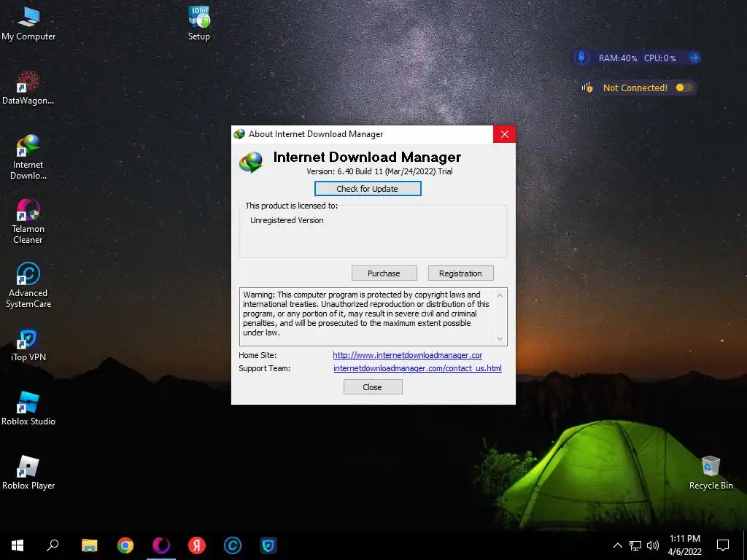Image resolution: width=747 pixels, height=560 pixels.
Task: Click the IDM logo in the About dialog
Action: (x=251, y=163)
